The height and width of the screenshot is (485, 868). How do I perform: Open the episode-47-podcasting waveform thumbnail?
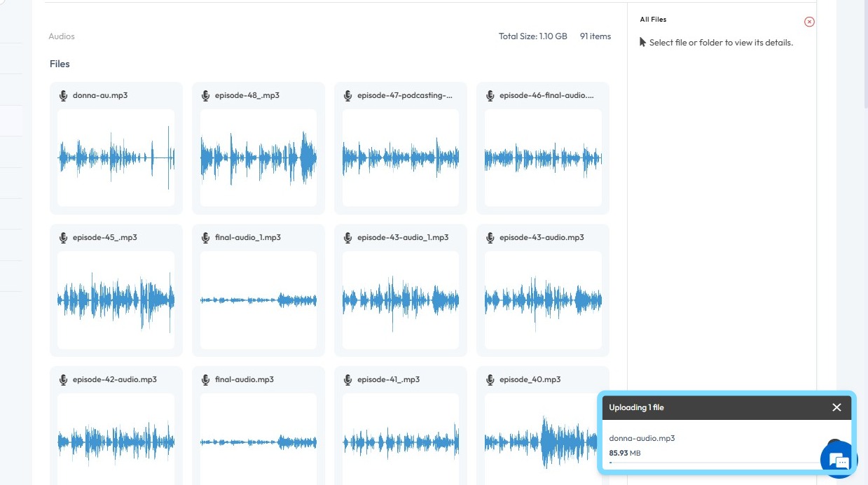coord(401,157)
